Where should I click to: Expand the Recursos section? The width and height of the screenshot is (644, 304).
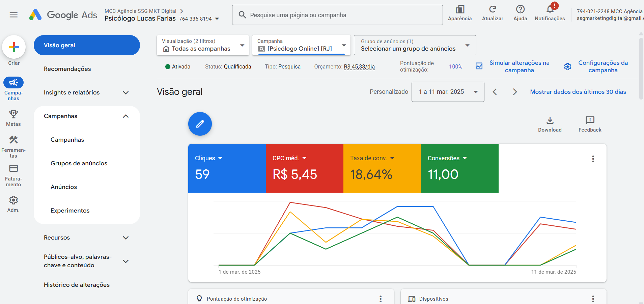(x=126, y=238)
